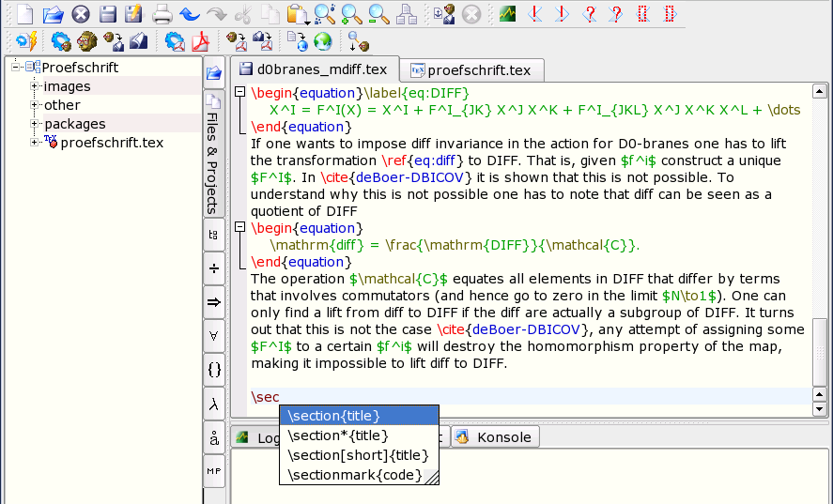Fold the first \begin{equation} block
This screenshot has width=833, height=504.
point(240,92)
